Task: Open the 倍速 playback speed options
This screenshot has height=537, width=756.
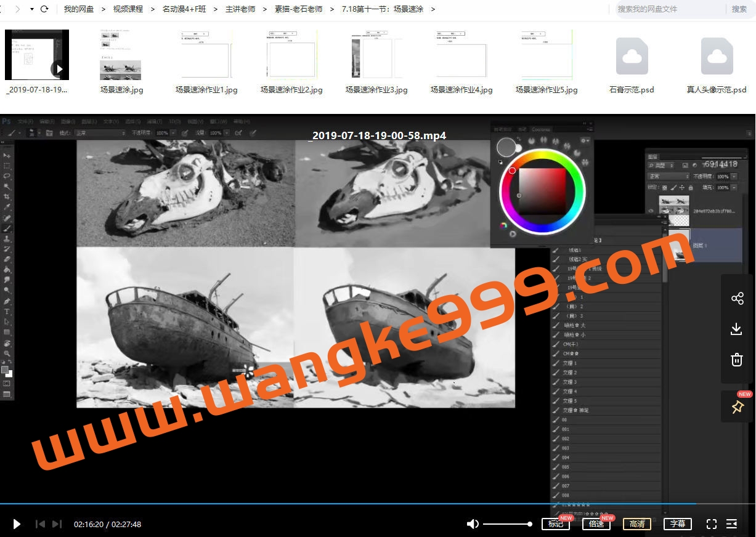Action: pos(596,523)
